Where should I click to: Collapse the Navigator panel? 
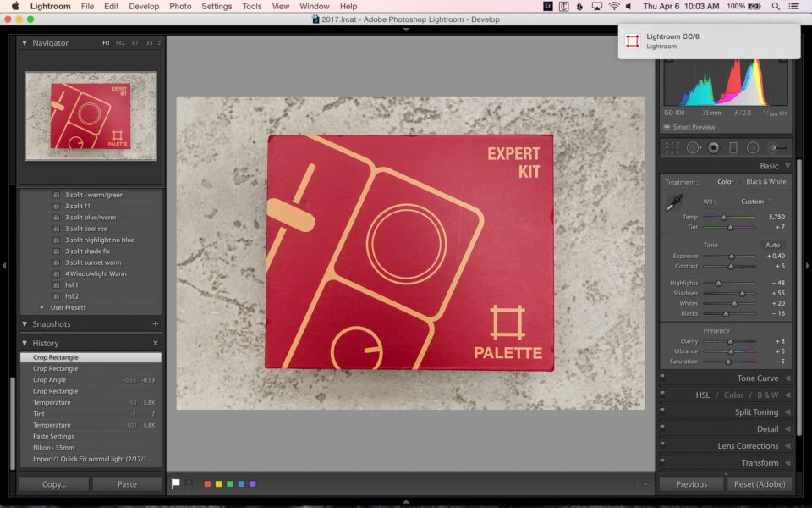coord(25,43)
